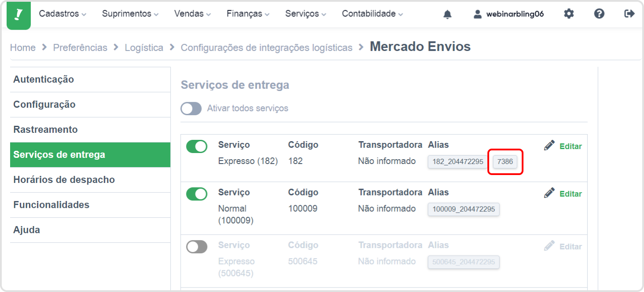Disable the Expresso (182) service toggle
This screenshot has height=292, width=644.
coord(197,146)
